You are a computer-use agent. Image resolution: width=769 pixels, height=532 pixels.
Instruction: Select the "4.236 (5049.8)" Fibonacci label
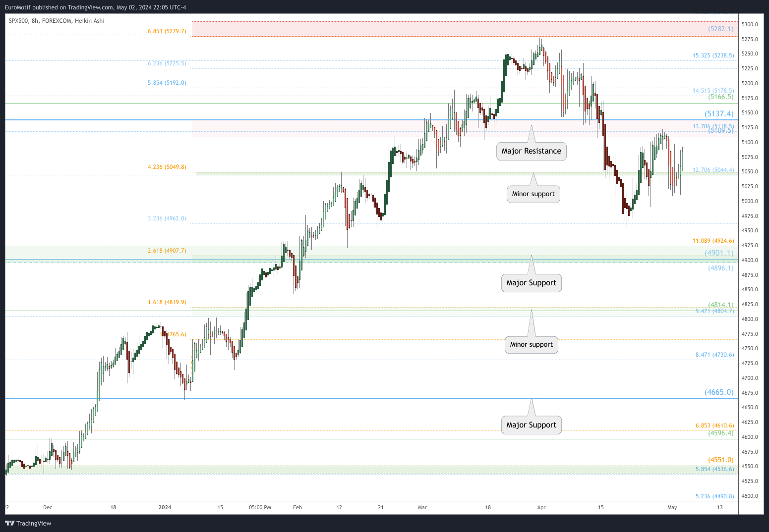tap(167, 167)
